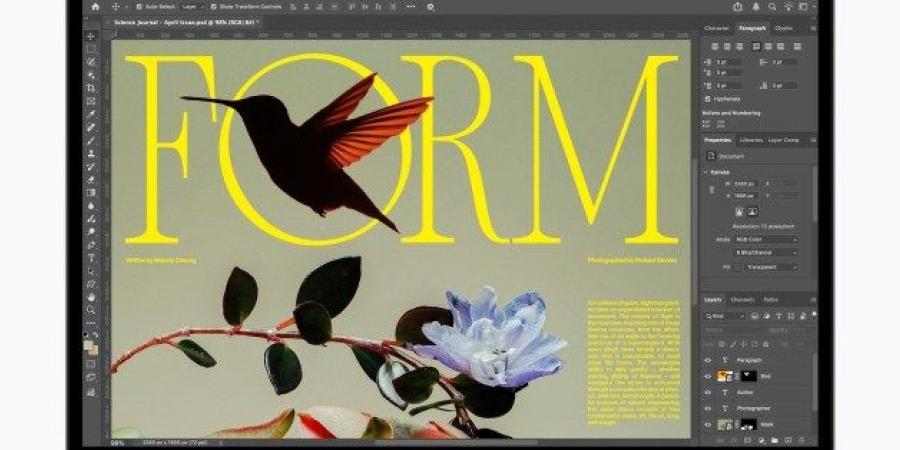Switch to the Libraries tab
The image size is (900, 450).
[x=751, y=140]
